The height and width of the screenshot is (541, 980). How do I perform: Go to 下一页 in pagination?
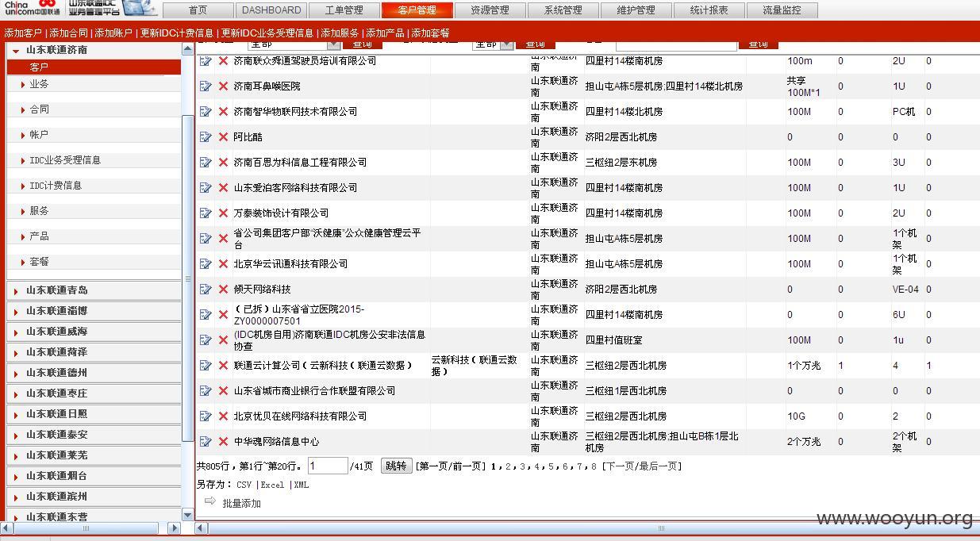pyautogui.click(x=621, y=466)
